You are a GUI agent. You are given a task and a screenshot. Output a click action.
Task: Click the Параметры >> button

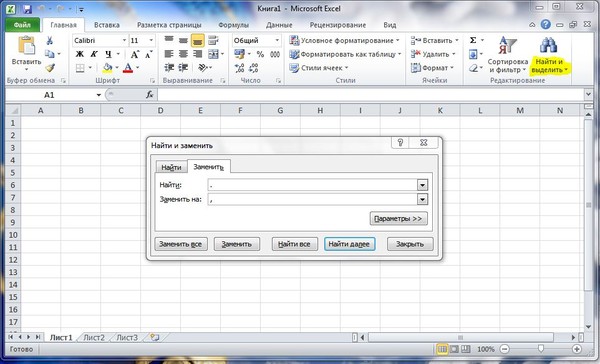click(398, 219)
